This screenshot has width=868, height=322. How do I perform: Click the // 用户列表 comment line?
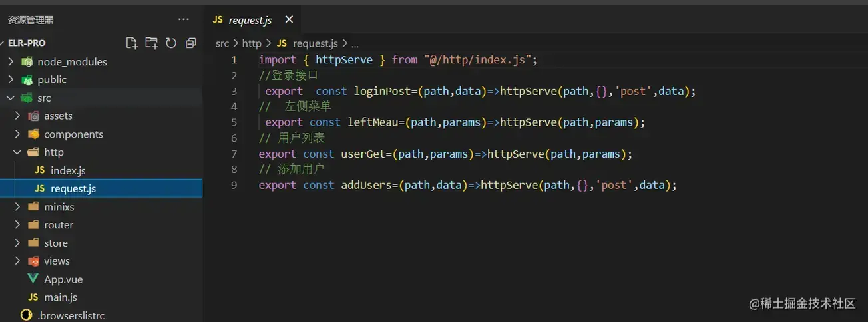(x=292, y=138)
